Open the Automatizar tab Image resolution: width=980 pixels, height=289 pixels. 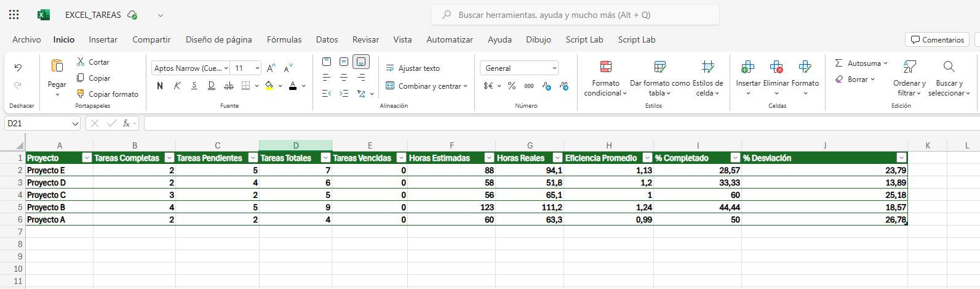(450, 39)
